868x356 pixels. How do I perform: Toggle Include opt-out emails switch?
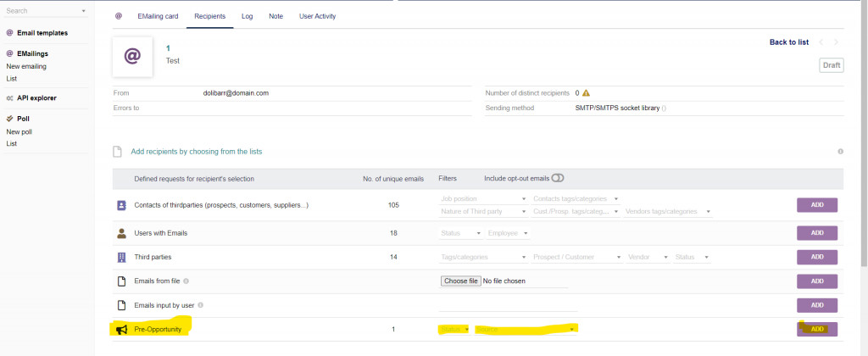558,178
